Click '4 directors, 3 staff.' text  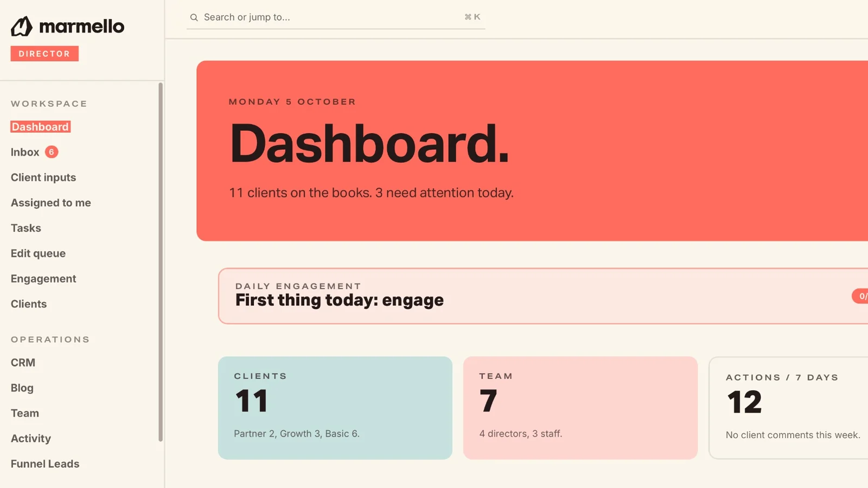click(x=521, y=434)
